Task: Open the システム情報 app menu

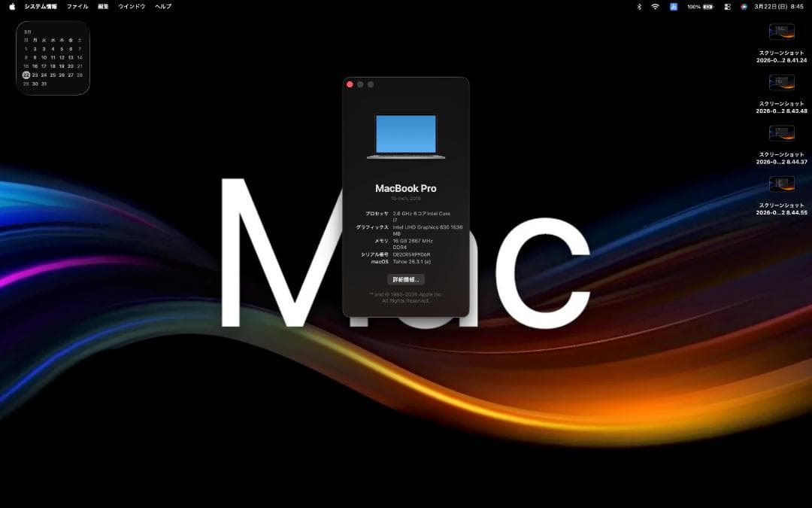Action: 41,7
